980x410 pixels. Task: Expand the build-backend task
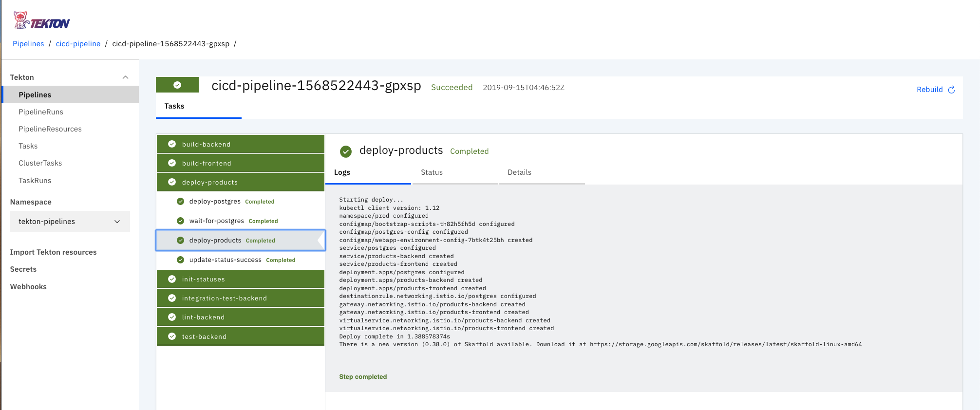241,144
